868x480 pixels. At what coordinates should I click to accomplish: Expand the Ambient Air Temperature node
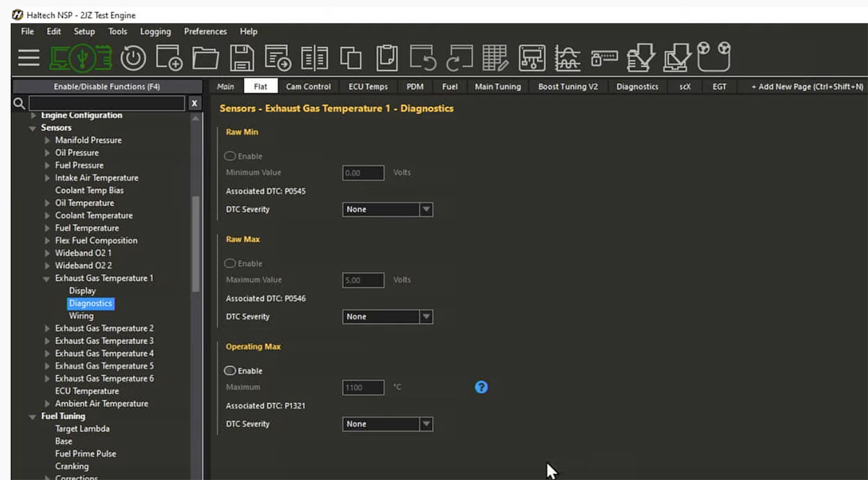(x=48, y=403)
